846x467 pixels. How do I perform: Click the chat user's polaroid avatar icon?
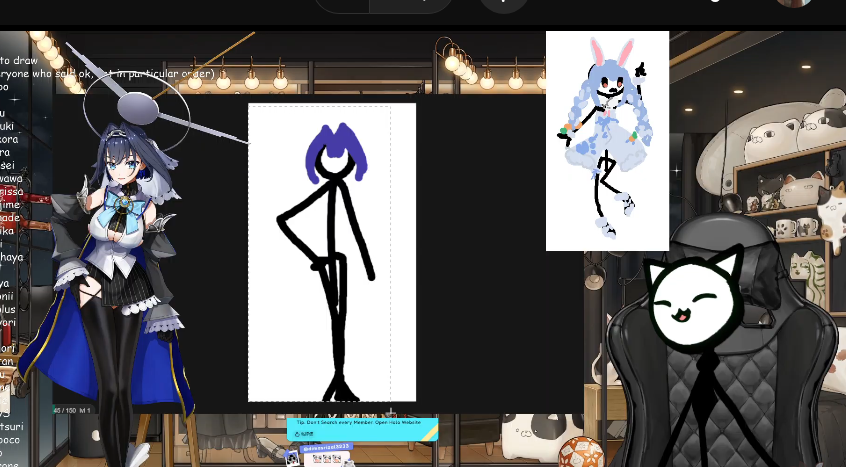292,458
